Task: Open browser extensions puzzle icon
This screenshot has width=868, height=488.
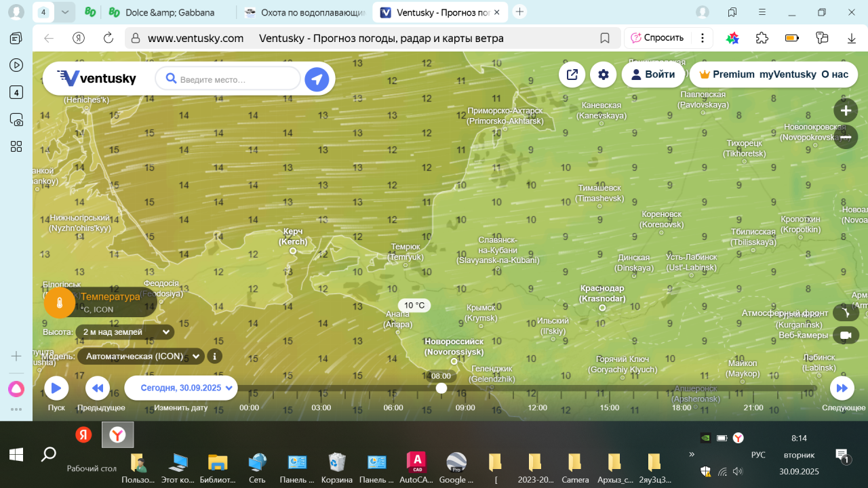Action: point(762,38)
